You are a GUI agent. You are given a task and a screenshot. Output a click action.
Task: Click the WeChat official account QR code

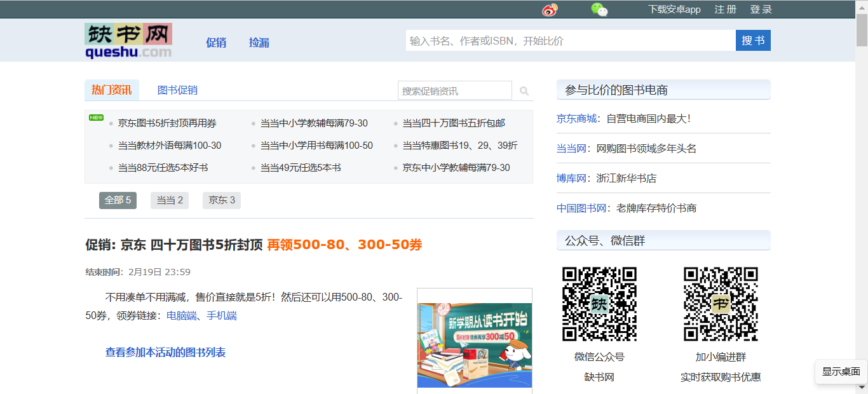[x=599, y=304]
